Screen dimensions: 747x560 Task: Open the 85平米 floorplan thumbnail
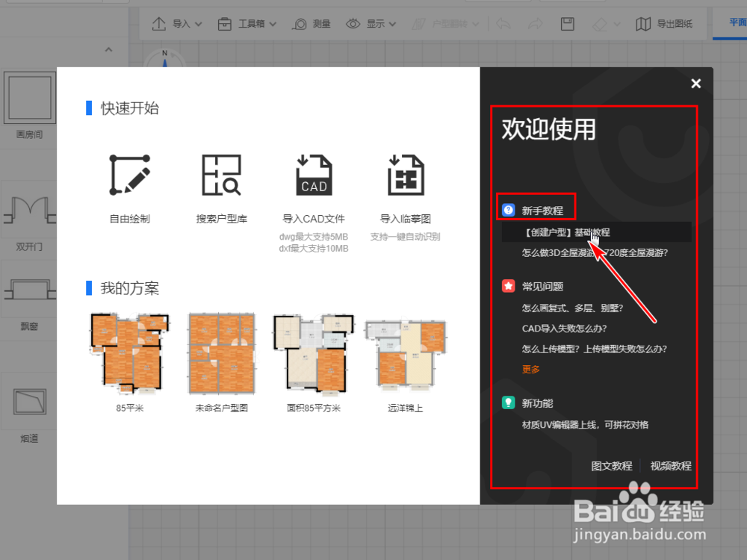pos(128,352)
